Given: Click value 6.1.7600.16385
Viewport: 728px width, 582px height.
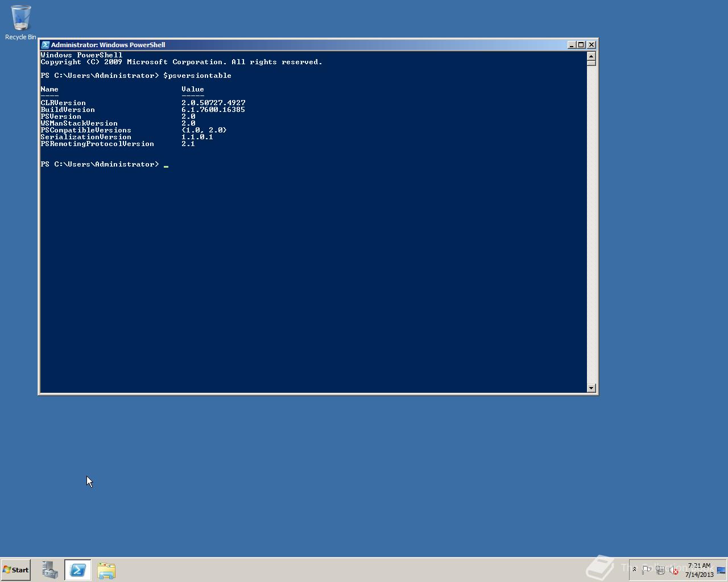Looking at the screenshot, I should pos(213,110).
